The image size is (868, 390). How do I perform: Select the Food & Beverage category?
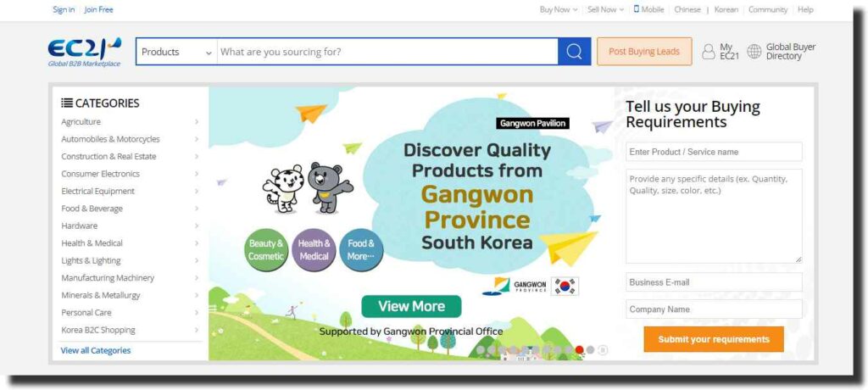point(92,209)
